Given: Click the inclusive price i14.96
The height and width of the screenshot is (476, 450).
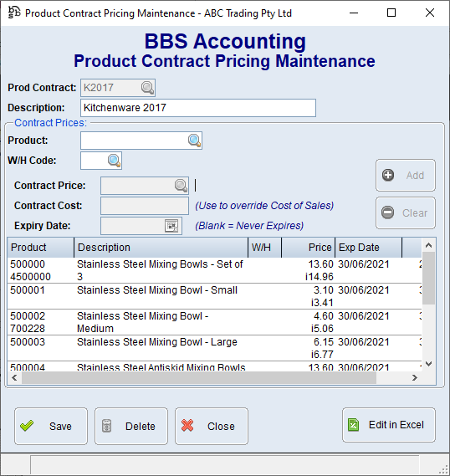Looking at the screenshot, I should tap(320, 277).
